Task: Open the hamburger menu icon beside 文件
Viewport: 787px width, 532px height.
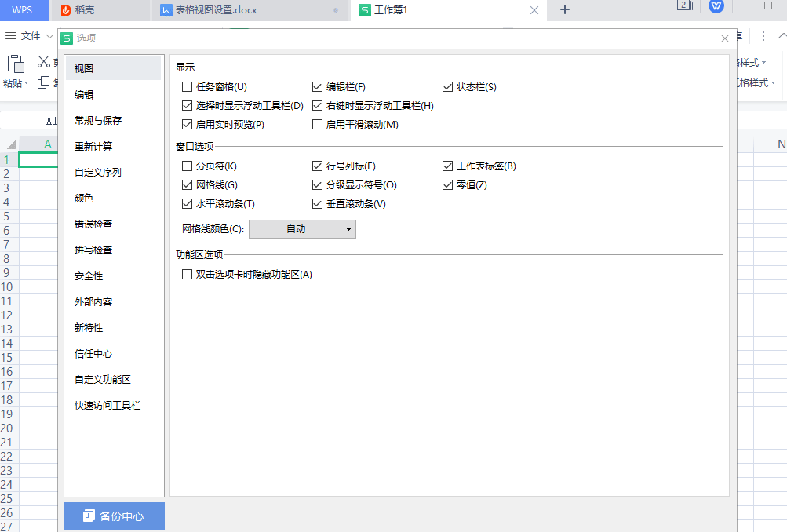Action: tap(10, 36)
